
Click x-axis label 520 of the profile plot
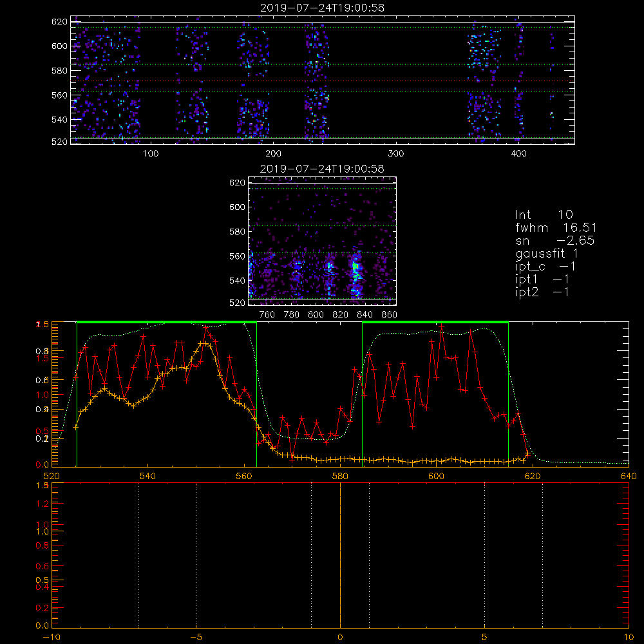pyautogui.click(x=52, y=476)
